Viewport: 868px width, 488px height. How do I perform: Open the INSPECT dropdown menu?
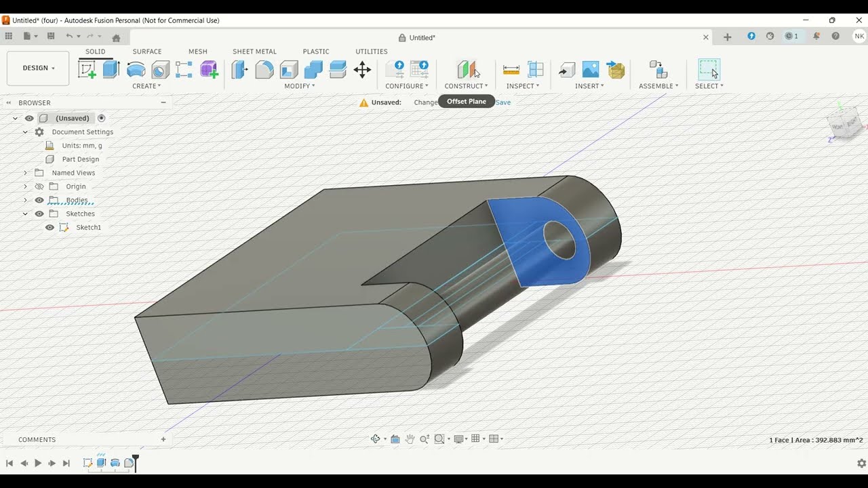(523, 86)
